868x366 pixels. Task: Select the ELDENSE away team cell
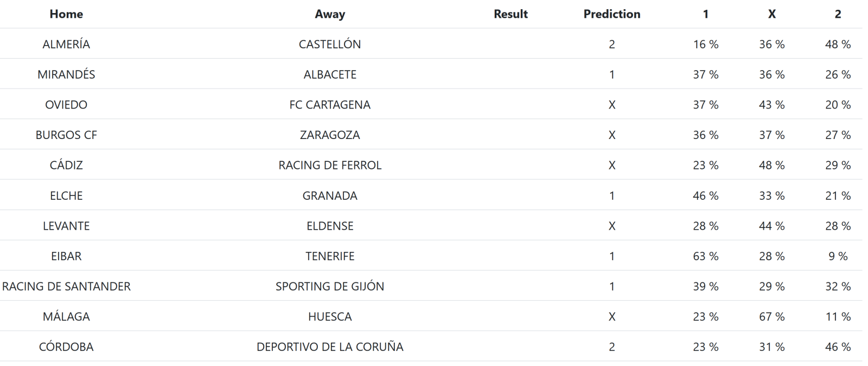click(x=330, y=226)
